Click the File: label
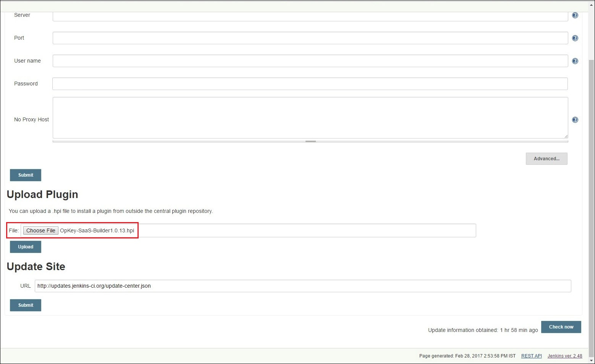The height and width of the screenshot is (364, 595). pos(14,230)
